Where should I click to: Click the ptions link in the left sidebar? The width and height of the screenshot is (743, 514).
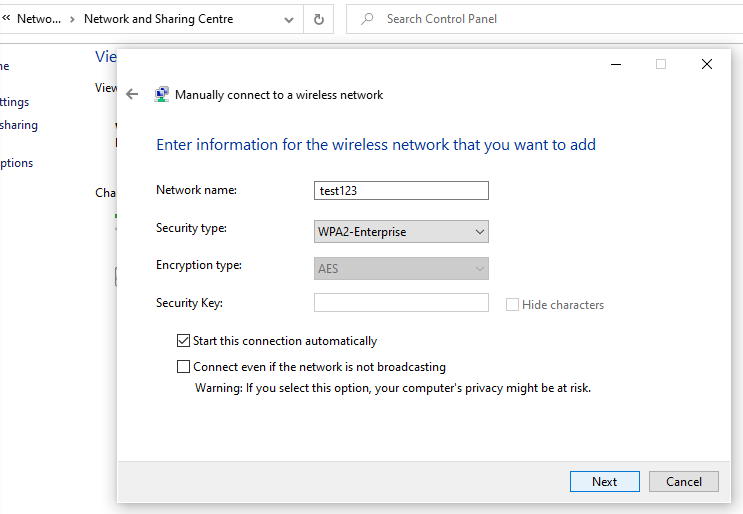pos(17,163)
